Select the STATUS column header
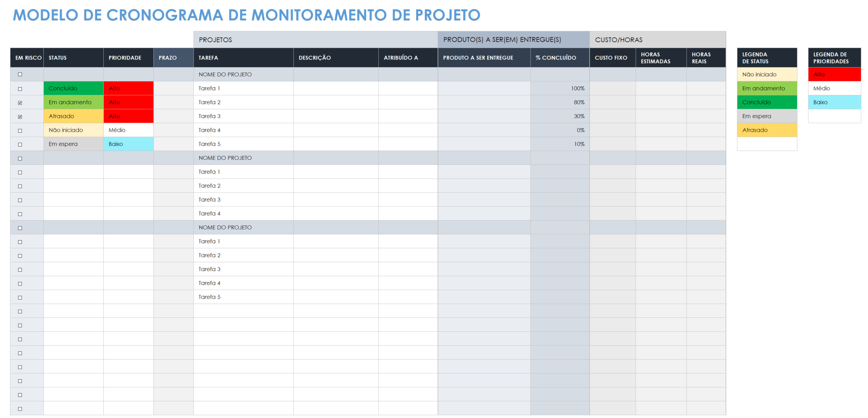This screenshot has height=418, width=868. coord(73,58)
